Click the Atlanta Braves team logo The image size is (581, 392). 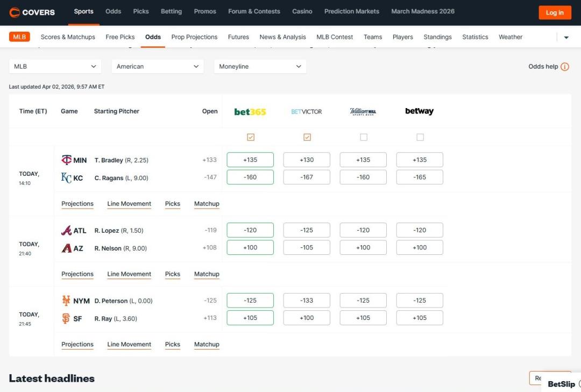click(x=66, y=231)
